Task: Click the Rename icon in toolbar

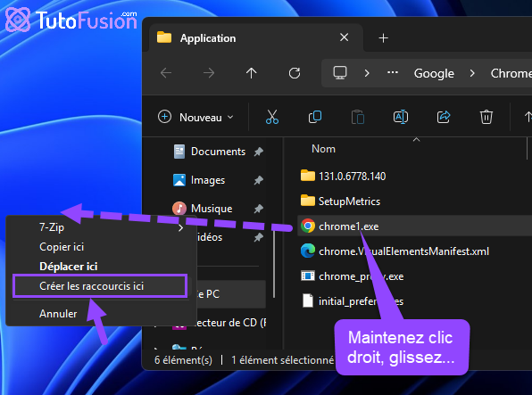Action: [401, 117]
